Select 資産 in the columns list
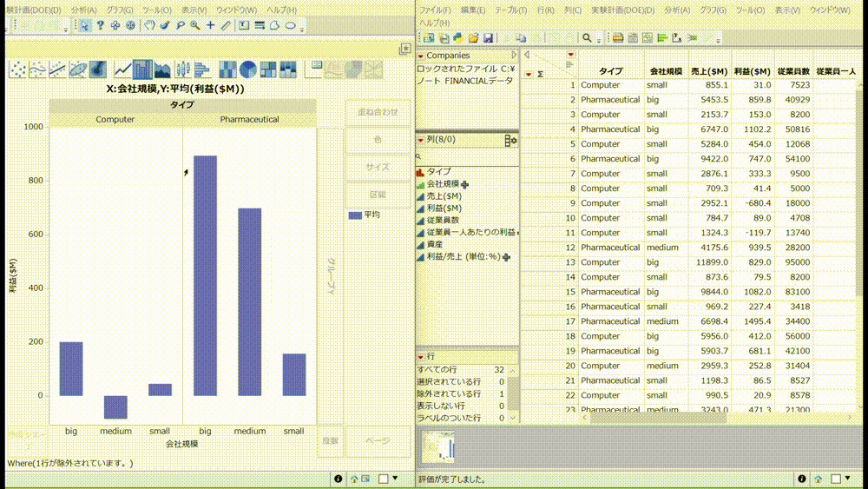This screenshot has height=489, width=868. 435,244
